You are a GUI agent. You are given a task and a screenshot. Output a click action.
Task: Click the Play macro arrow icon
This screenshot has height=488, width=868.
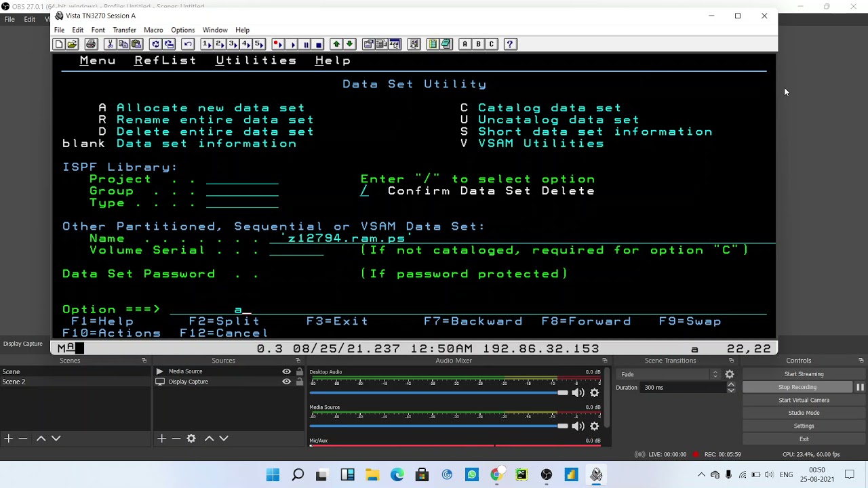coord(292,44)
